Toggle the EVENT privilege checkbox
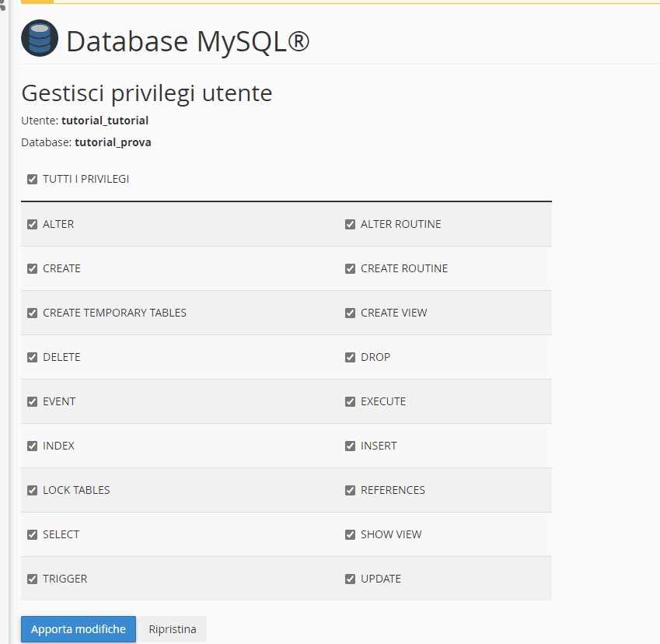This screenshot has height=644, width=660. tap(33, 402)
